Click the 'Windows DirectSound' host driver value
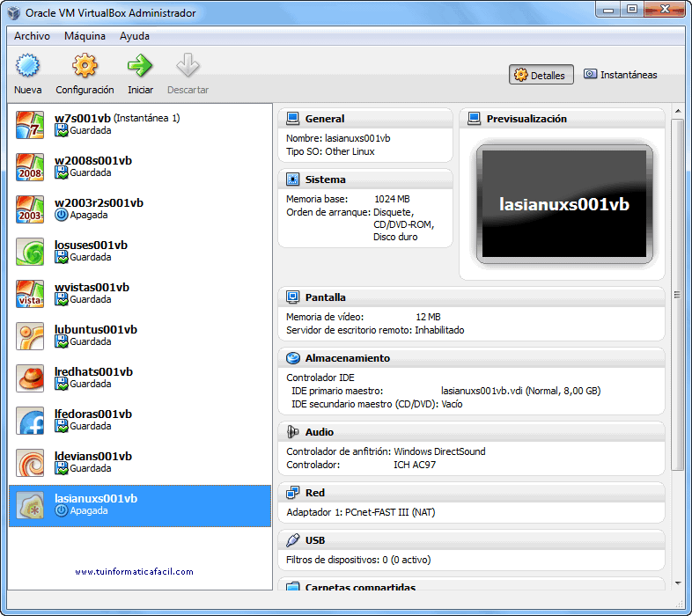This screenshot has width=692, height=616. pos(439,451)
